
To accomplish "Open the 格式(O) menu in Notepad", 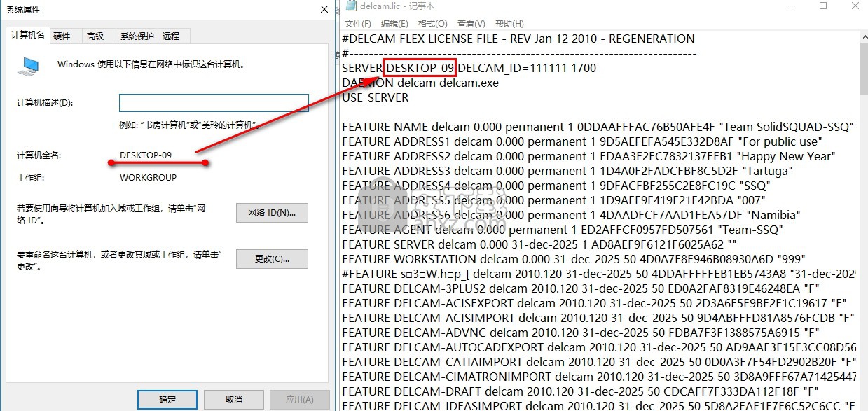I will pyautogui.click(x=432, y=24).
